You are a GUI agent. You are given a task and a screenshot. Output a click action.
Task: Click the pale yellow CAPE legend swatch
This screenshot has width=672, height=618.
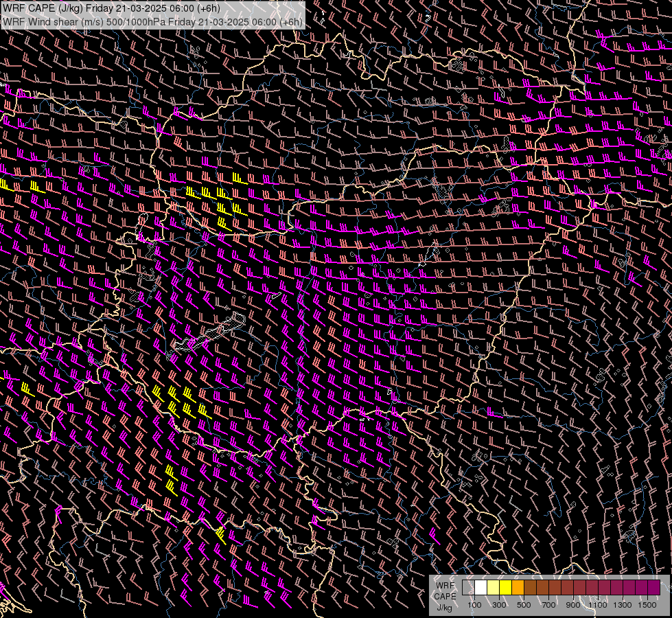click(494, 588)
